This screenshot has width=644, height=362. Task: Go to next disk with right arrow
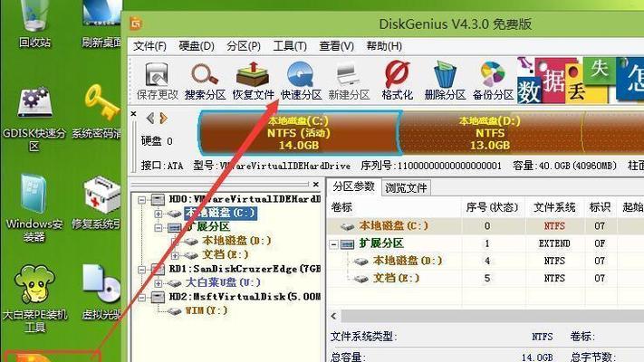pos(163,119)
